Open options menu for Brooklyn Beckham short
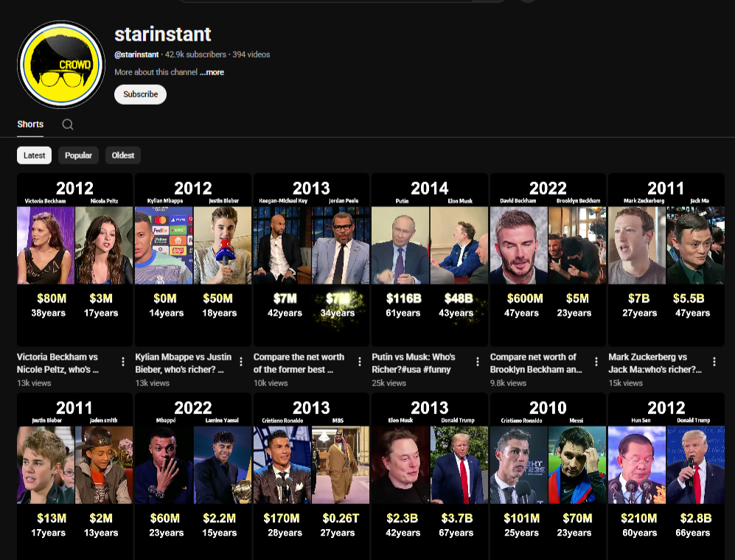The width and height of the screenshot is (735, 560). (x=596, y=362)
